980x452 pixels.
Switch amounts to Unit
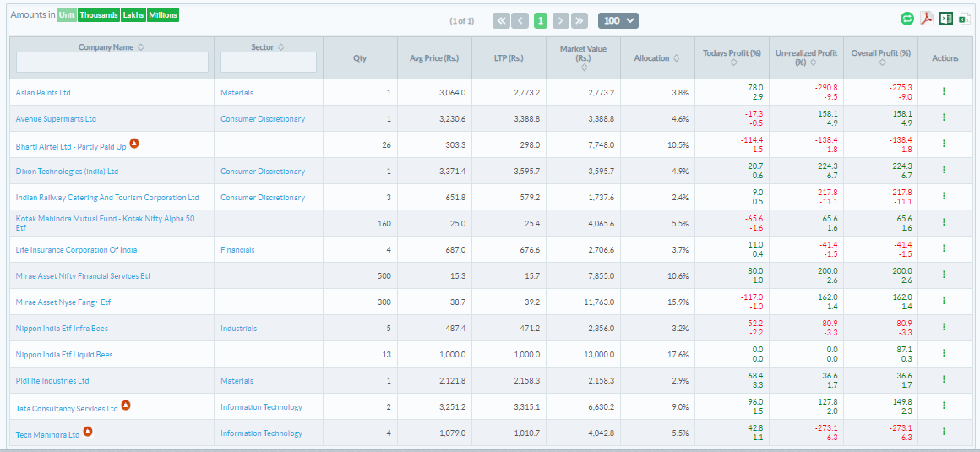click(67, 15)
